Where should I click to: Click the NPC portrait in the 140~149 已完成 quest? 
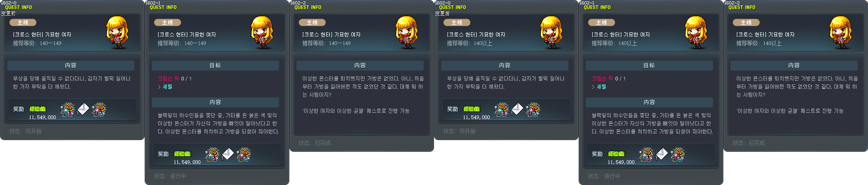tap(406, 33)
